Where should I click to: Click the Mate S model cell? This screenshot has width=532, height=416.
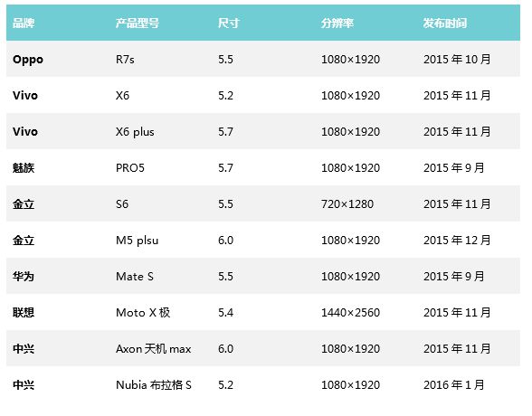(x=135, y=277)
